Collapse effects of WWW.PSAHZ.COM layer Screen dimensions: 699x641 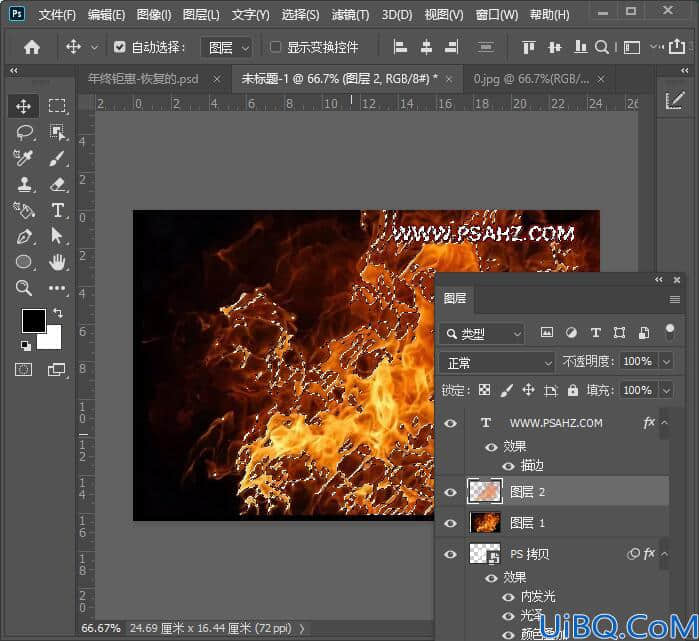click(664, 423)
